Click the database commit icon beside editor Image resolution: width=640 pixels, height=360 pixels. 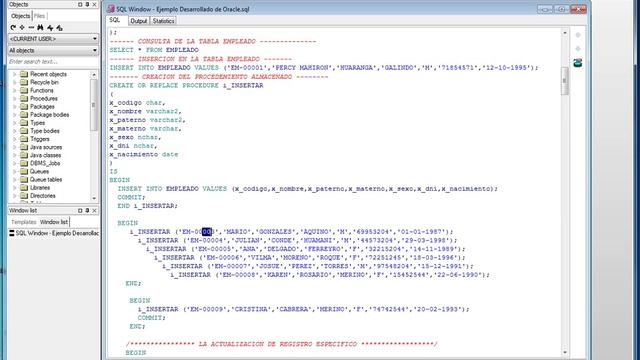tap(578, 63)
